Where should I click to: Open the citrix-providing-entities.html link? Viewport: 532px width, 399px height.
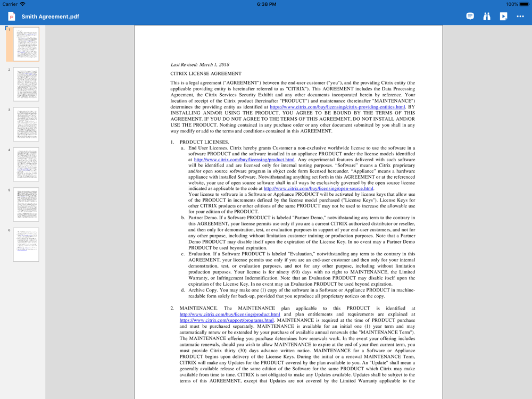[x=337, y=107]
